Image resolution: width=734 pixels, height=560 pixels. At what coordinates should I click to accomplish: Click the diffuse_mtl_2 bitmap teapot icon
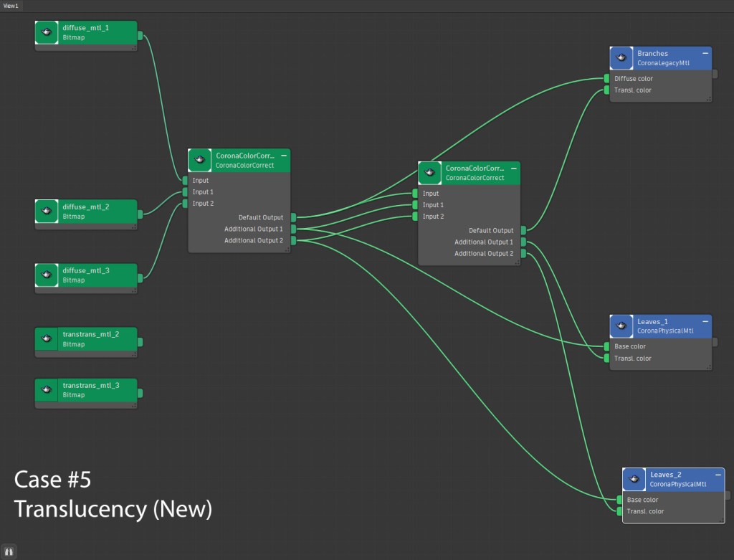[47, 212]
